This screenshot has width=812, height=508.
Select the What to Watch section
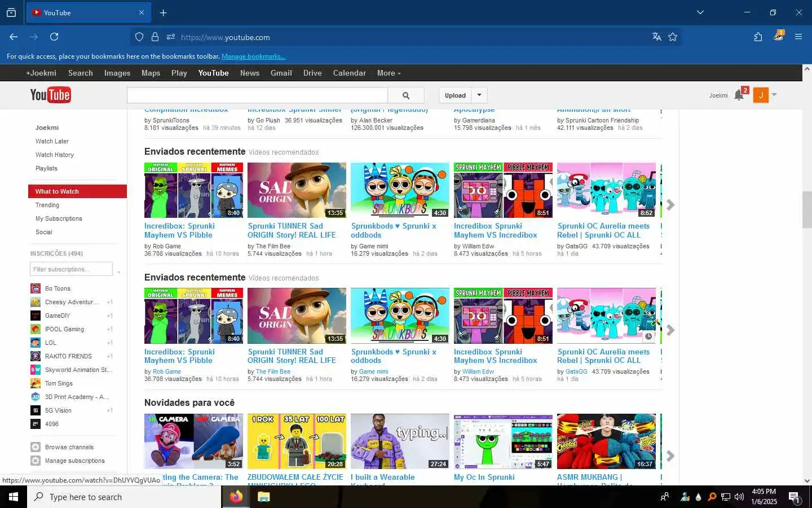point(77,191)
